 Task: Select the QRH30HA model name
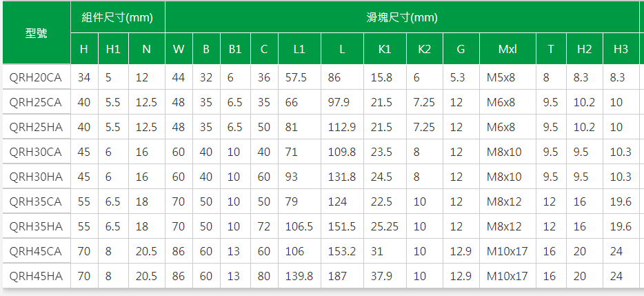coord(36,177)
